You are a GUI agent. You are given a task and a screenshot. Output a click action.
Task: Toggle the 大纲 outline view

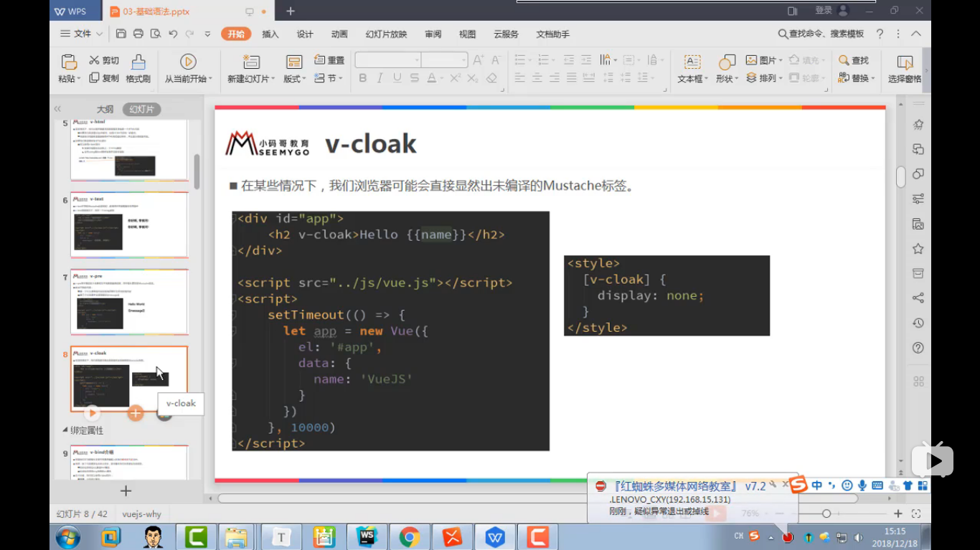point(105,109)
